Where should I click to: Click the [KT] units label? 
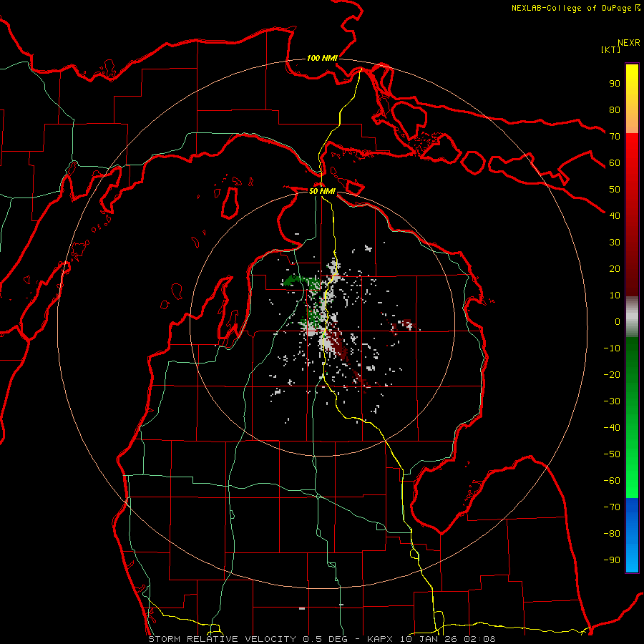pos(611,49)
